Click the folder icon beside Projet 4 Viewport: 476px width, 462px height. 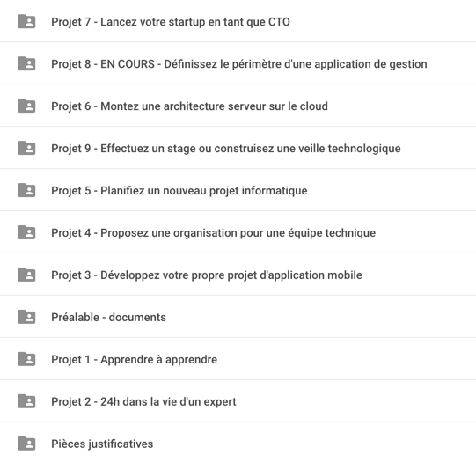click(26, 232)
